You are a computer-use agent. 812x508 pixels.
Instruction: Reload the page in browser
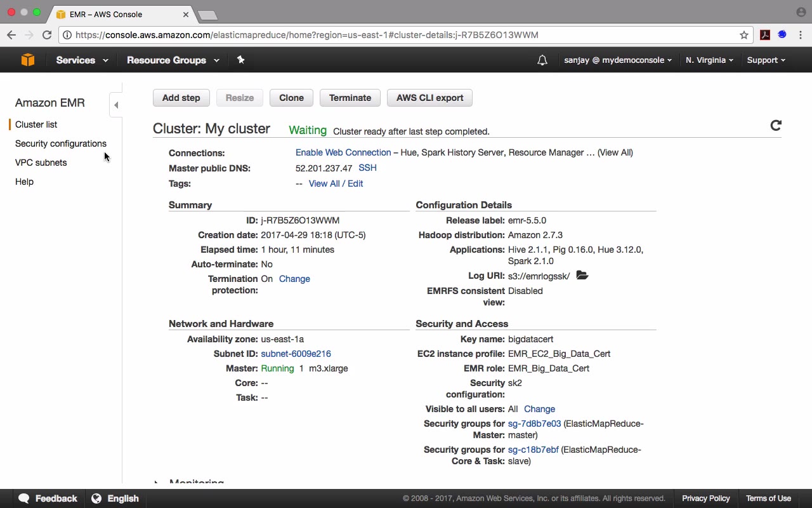47,35
